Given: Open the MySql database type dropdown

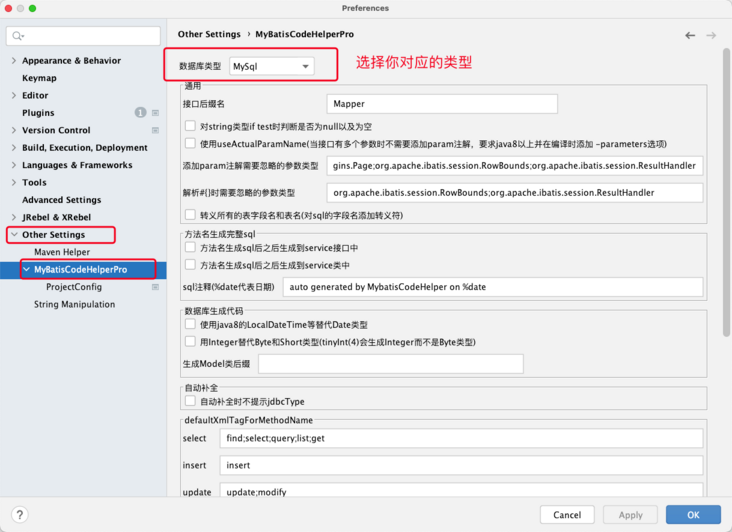Looking at the screenshot, I should tap(272, 66).
